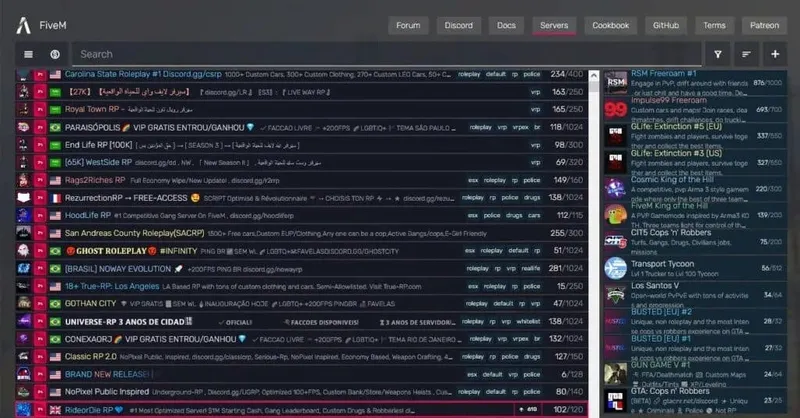Image resolution: width=800 pixels, height=418 pixels.
Task: Click the Cosmic King of the Hill icon
Action: coord(615,188)
